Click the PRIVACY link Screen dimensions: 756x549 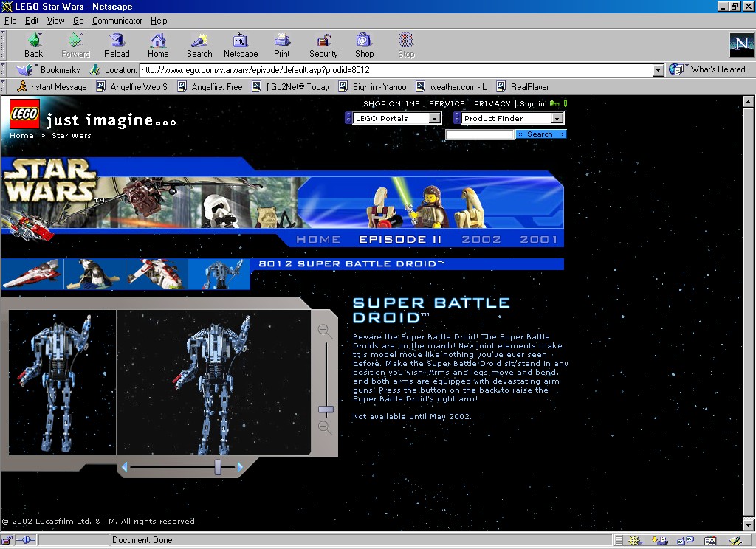pyautogui.click(x=492, y=103)
